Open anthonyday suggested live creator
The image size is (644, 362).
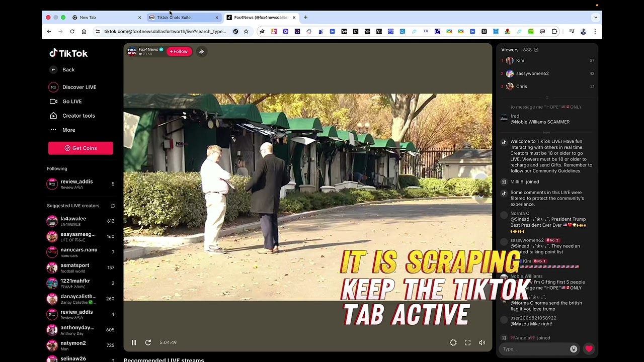pos(80,330)
